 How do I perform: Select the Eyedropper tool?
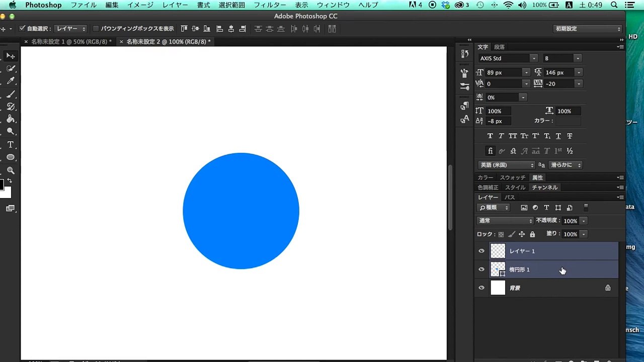point(11,81)
